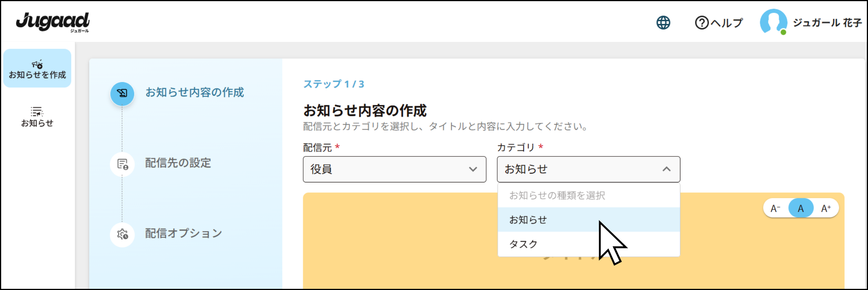868x290 pixels.
Task: Click the ジュガール 花子 username
Action: click(x=827, y=23)
